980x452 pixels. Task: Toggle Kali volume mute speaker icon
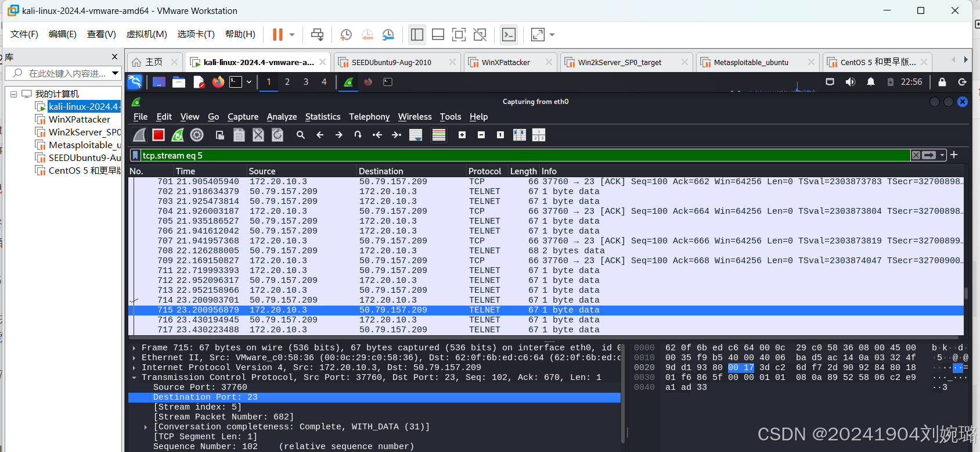(851, 82)
